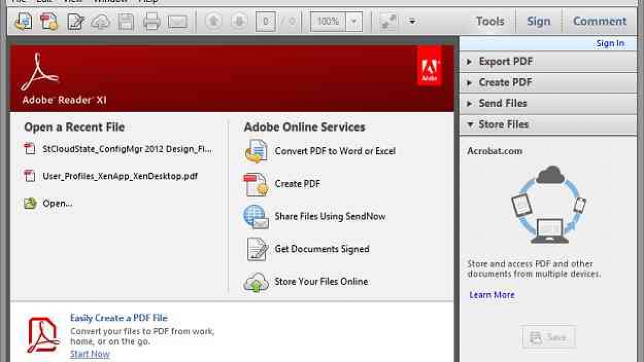Click Get Documents Signed link
Image resolution: width=644 pixels, height=362 pixels.
click(322, 249)
